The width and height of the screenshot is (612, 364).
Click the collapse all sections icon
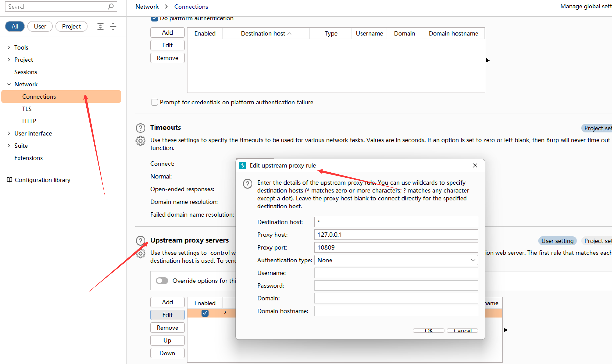113,26
